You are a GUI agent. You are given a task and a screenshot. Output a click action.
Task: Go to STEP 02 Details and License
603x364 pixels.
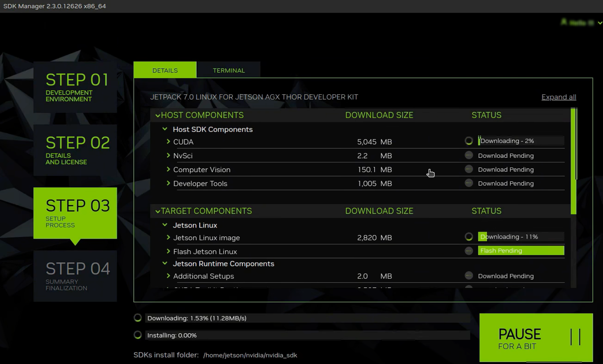click(x=75, y=150)
